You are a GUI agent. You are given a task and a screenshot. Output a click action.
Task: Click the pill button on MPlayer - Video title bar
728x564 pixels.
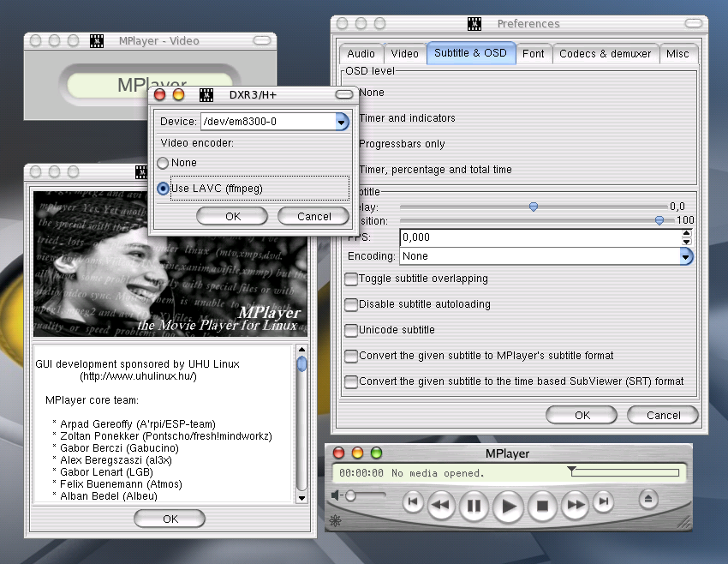pos(262,41)
